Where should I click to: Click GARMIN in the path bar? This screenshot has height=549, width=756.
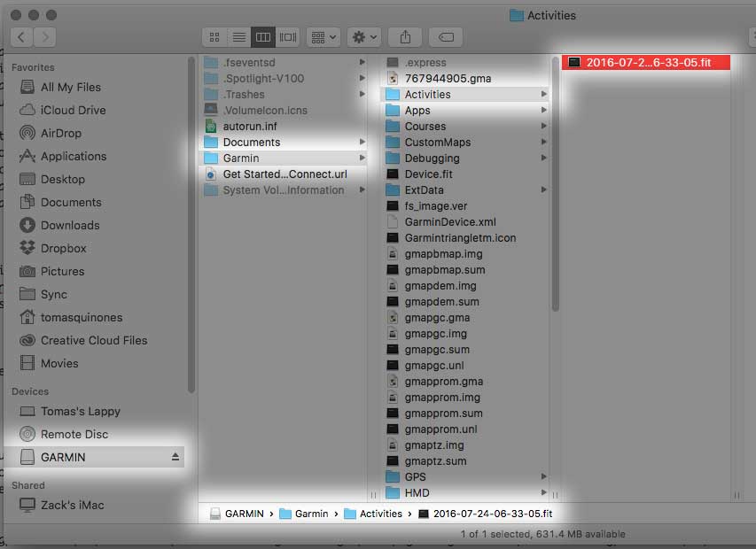pyautogui.click(x=238, y=514)
